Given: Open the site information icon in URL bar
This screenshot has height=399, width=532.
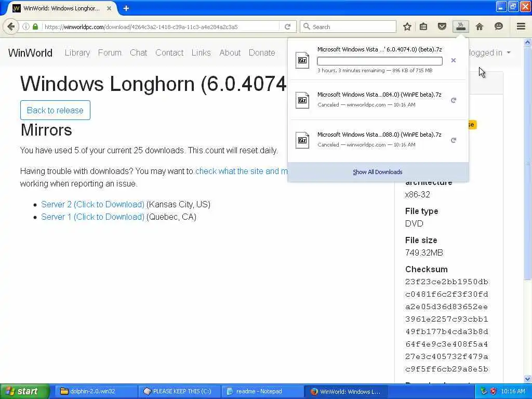Looking at the screenshot, I should 26,26.
